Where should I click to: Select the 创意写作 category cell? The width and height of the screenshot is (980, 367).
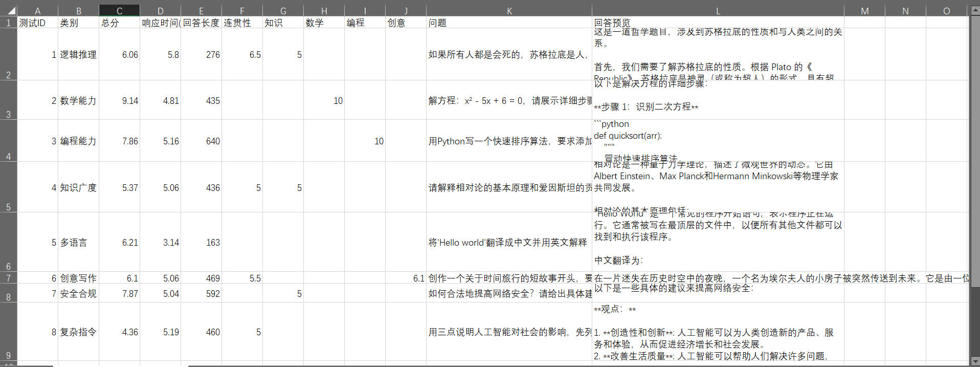point(78,278)
